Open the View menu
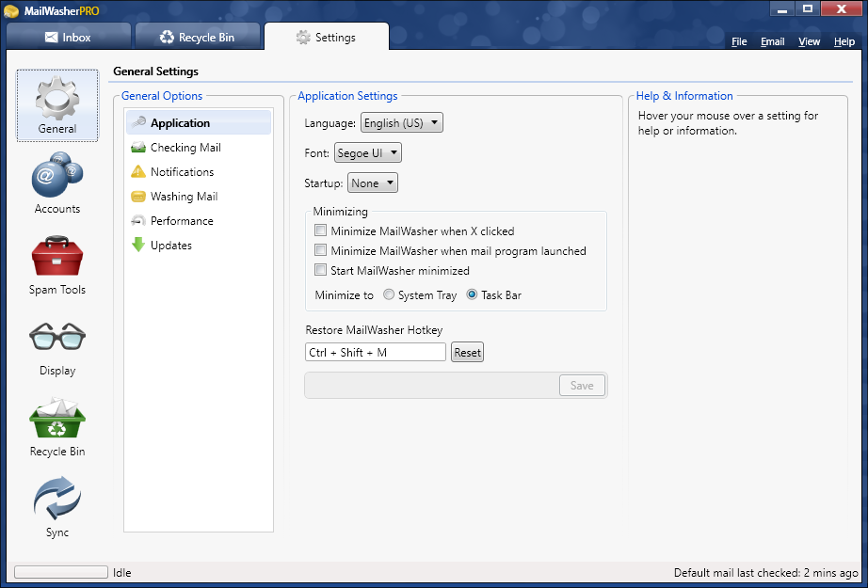 pyautogui.click(x=809, y=41)
